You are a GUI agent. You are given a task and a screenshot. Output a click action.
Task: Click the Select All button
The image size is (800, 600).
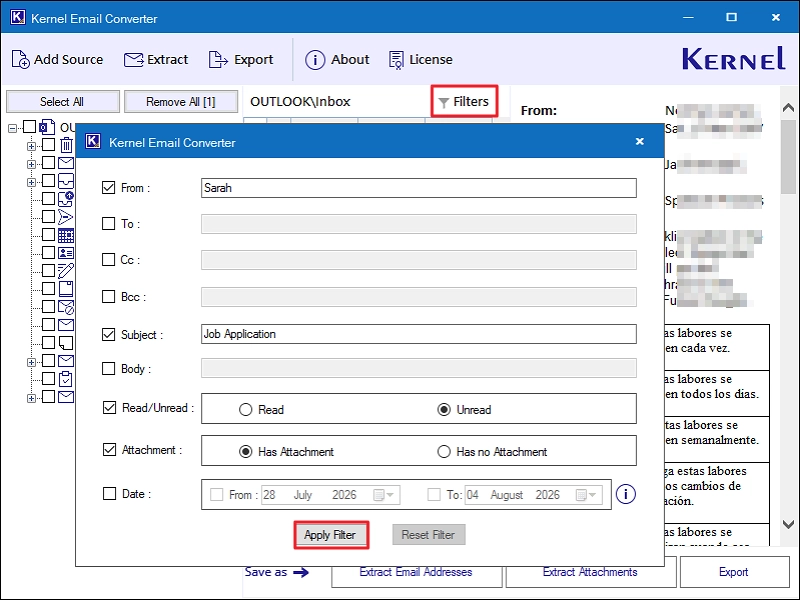62,102
